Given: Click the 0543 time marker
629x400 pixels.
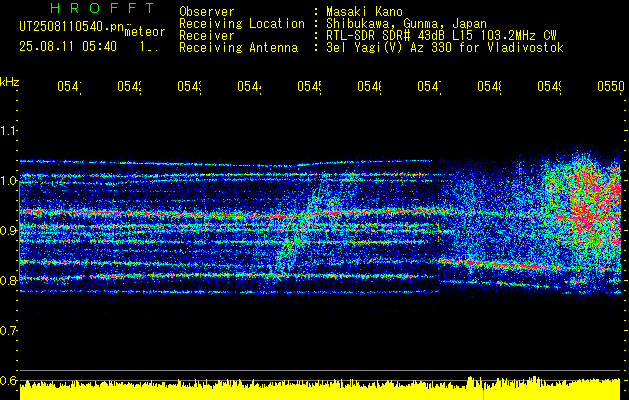Looking at the screenshot, I should pos(189,86).
